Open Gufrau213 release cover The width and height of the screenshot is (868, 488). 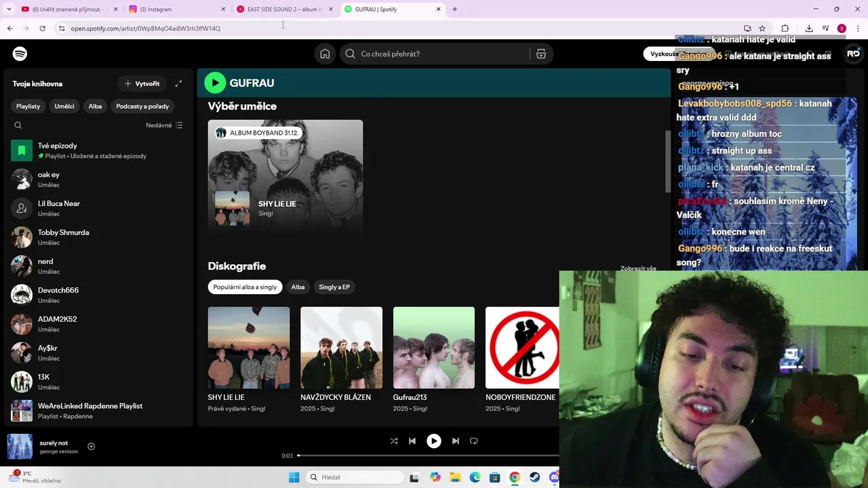click(x=434, y=348)
